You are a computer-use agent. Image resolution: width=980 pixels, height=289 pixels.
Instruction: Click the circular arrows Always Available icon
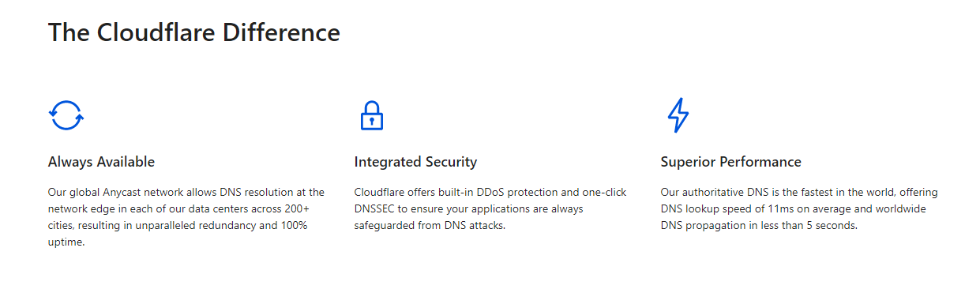(66, 115)
